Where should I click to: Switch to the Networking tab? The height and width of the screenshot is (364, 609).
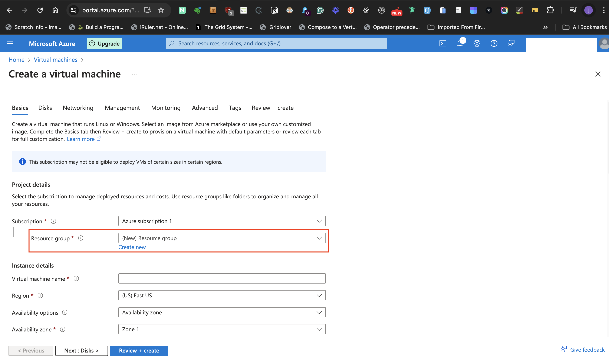point(78,108)
